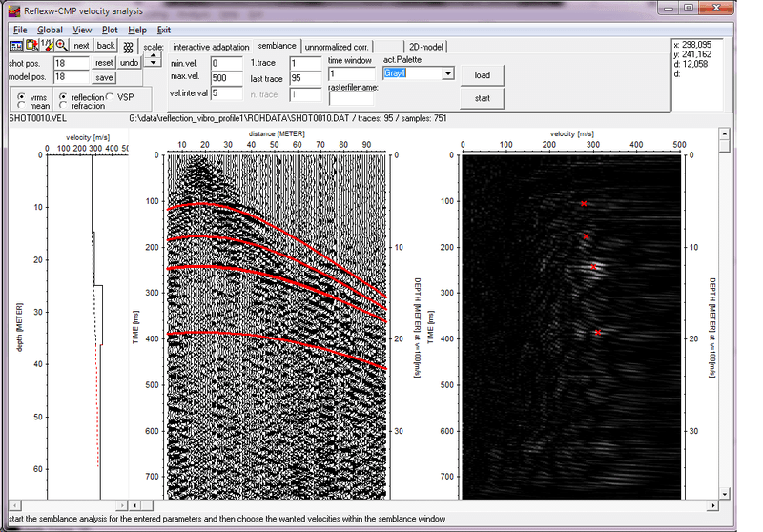Click the 1/1 scale marker icon
Image resolution: width=763 pixels, height=532 pixels.
coord(47,46)
